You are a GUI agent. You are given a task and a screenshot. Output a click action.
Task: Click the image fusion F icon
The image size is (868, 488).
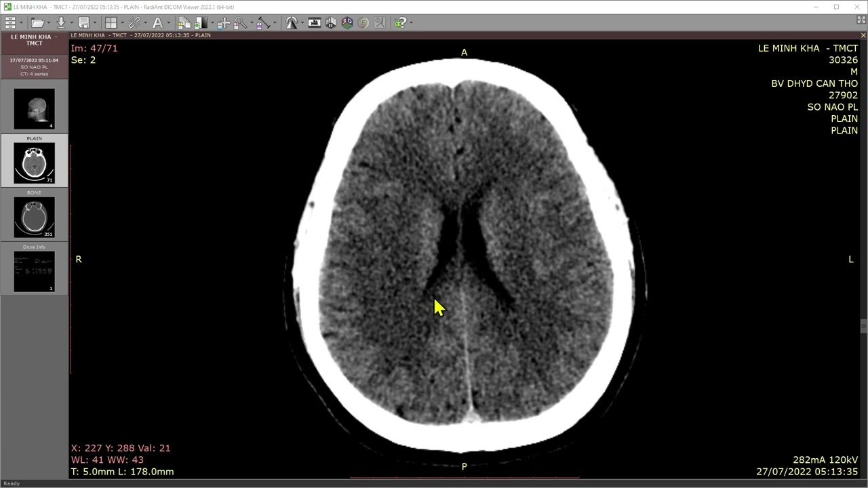(x=363, y=22)
